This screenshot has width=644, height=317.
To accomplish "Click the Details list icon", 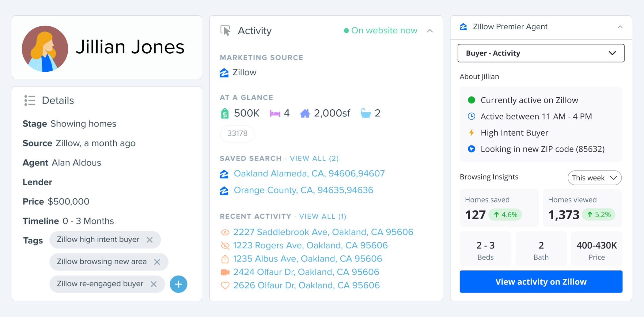I will pyautogui.click(x=30, y=100).
